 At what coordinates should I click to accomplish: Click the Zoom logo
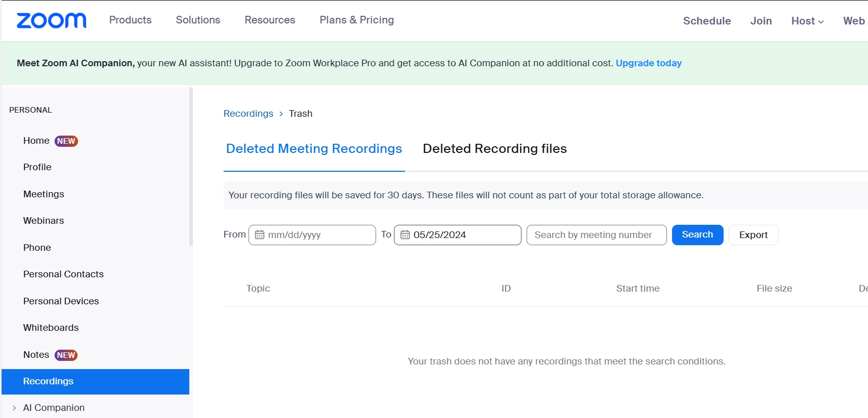(x=52, y=20)
